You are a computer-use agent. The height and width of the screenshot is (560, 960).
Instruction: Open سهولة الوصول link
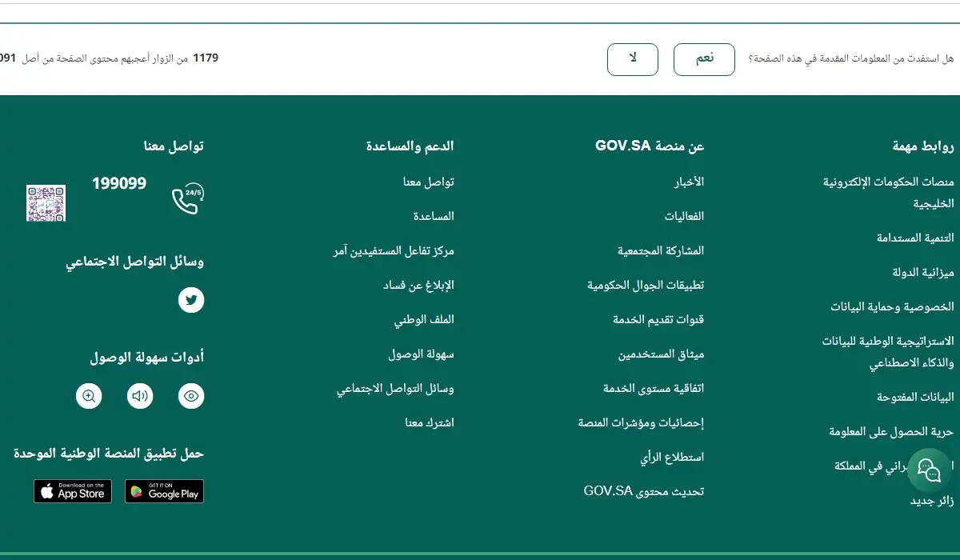(x=422, y=354)
